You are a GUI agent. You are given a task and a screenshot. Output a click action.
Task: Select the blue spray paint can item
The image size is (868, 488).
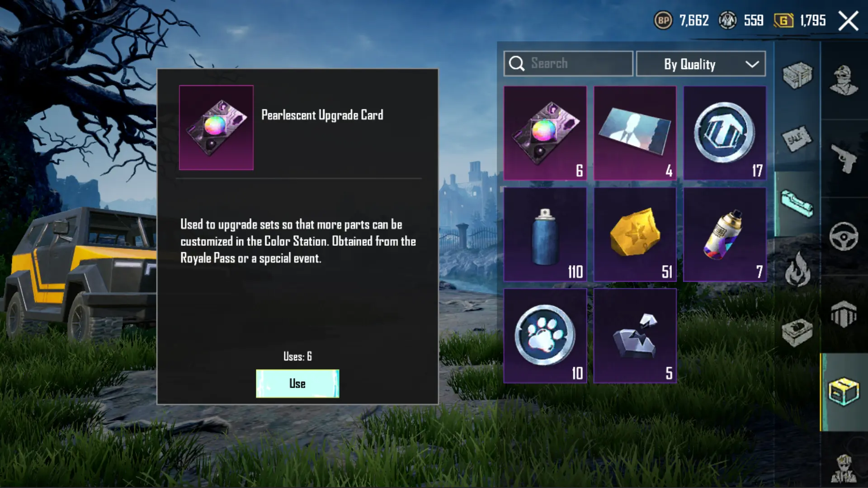[545, 235]
